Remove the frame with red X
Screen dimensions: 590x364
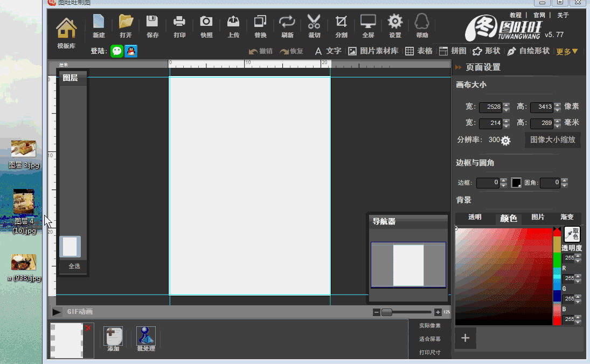88,328
